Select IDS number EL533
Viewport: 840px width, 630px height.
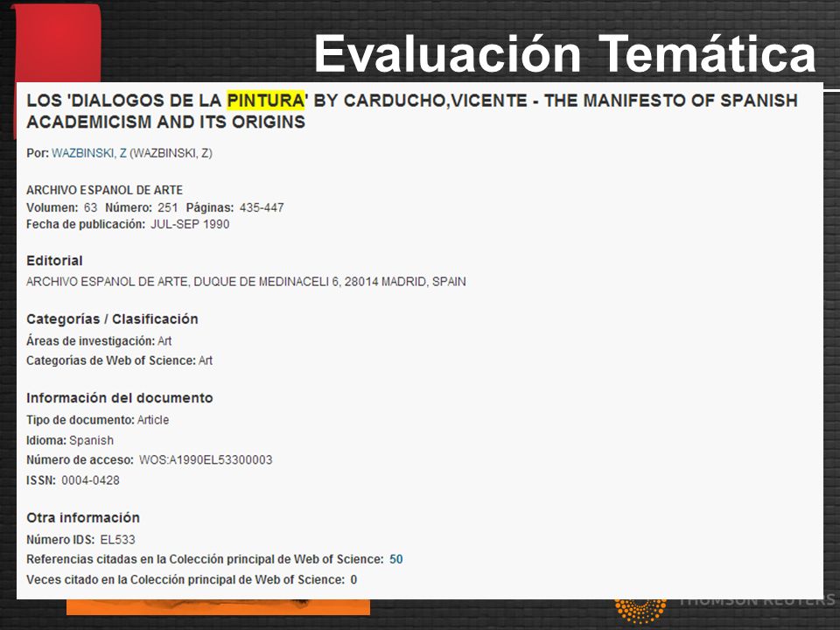118,540
